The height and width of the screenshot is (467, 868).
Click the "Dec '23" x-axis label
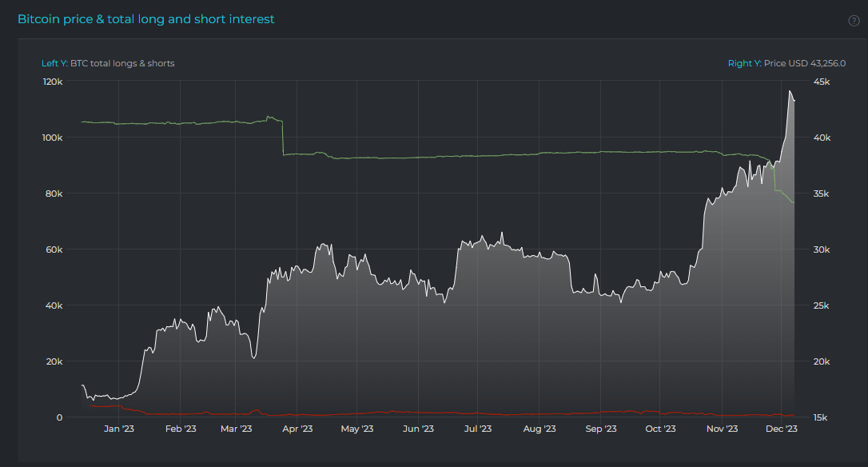click(781, 429)
